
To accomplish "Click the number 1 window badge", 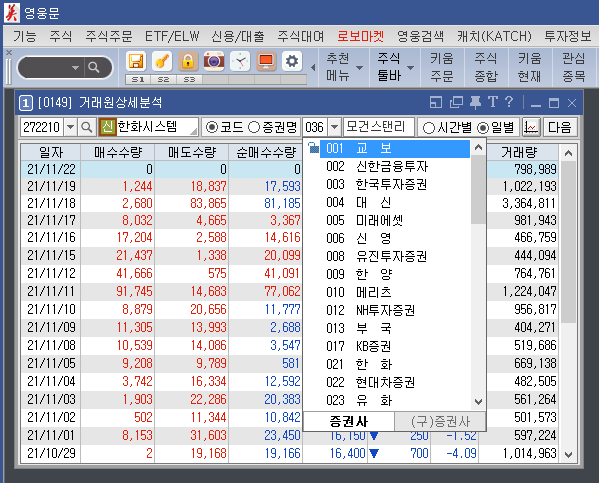I will click(26, 103).
